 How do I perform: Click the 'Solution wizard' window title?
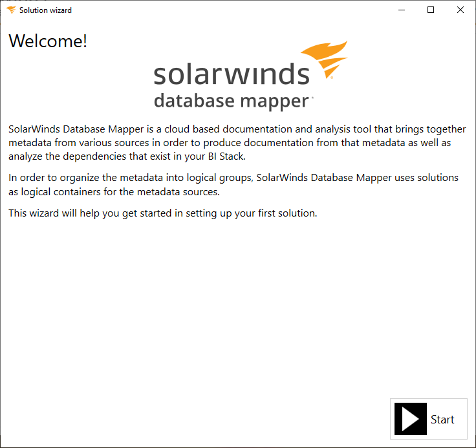click(45, 10)
